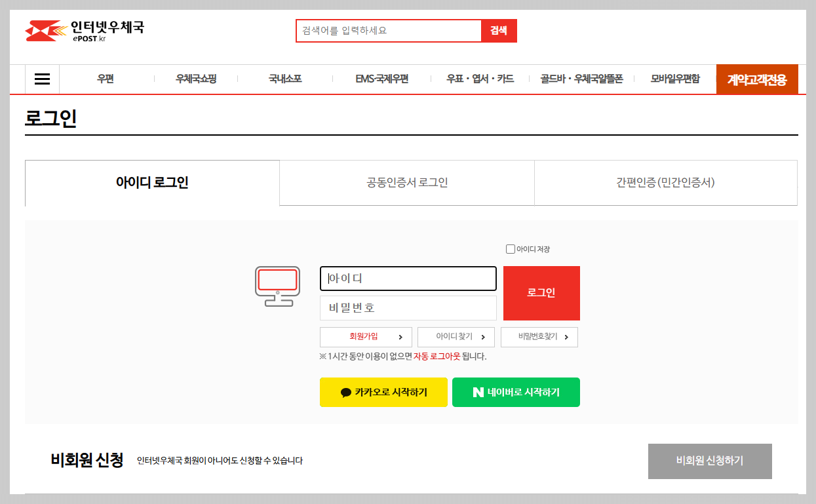Enable the 아이디 저장 checkbox
Image resolution: width=816 pixels, height=504 pixels.
point(510,248)
